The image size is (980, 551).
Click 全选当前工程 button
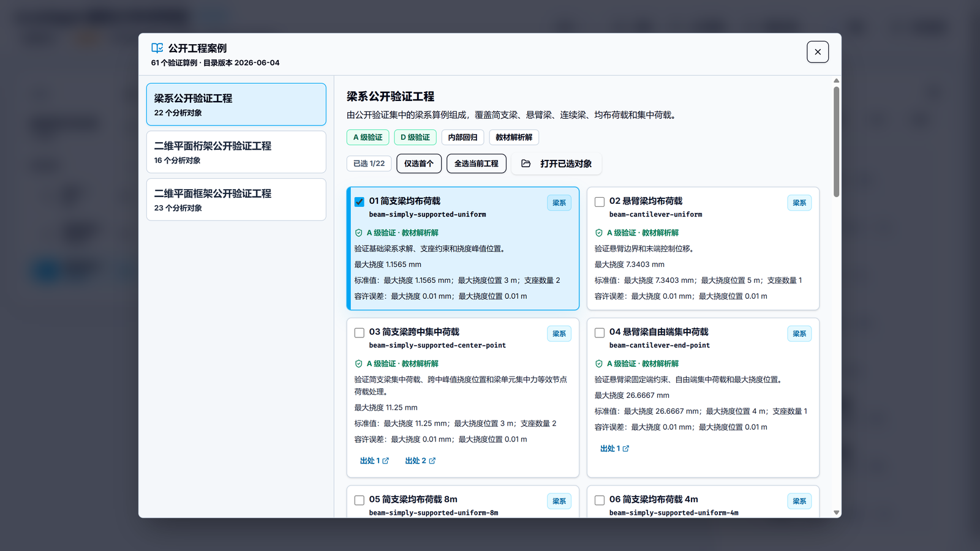point(477,163)
